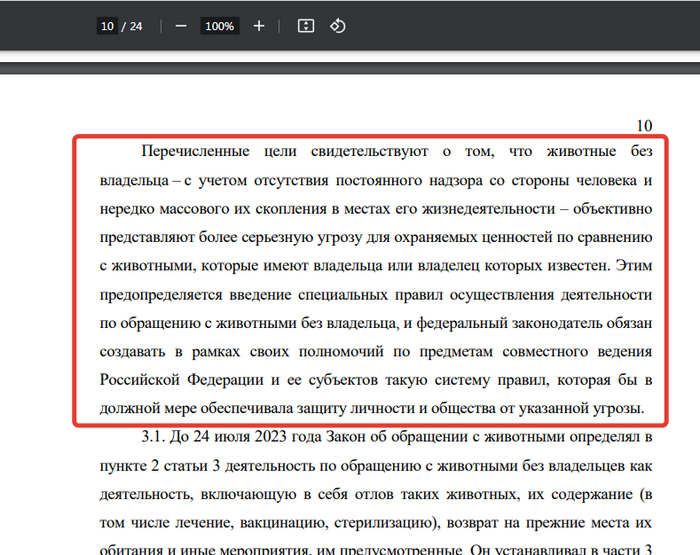The image size is (700, 555).
Task: Click the zoom in plus button
Action: [259, 26]
